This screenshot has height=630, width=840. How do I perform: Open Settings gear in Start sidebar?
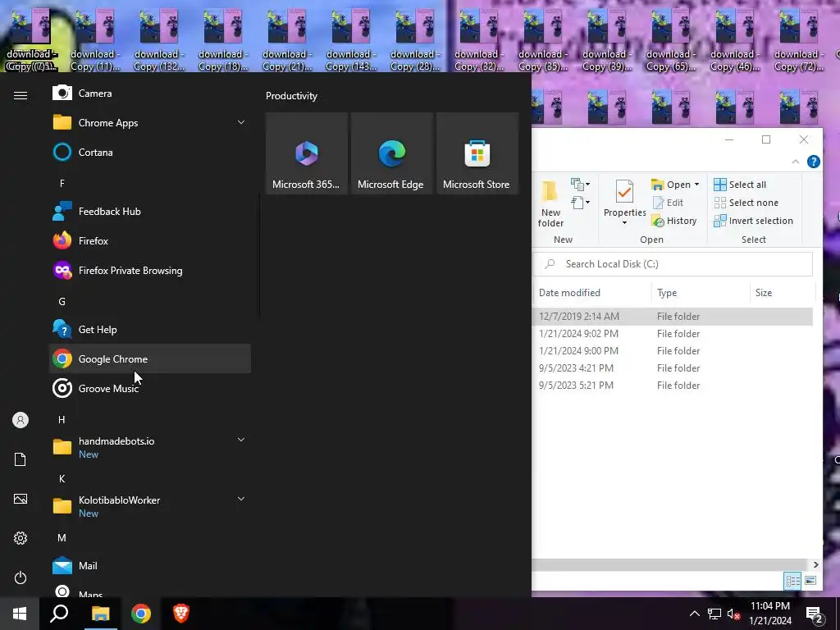[x=21, y=538]
